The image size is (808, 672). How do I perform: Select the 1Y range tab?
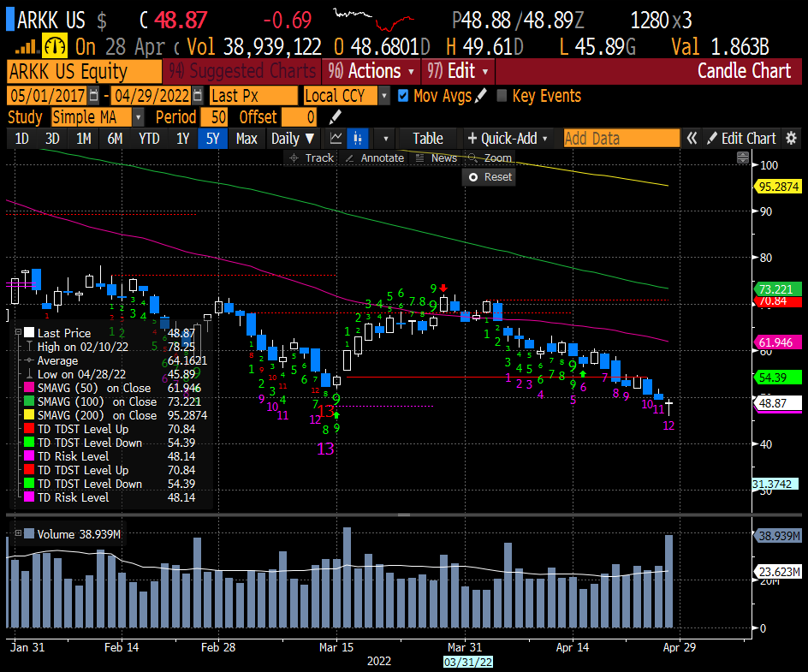(183, 139)
